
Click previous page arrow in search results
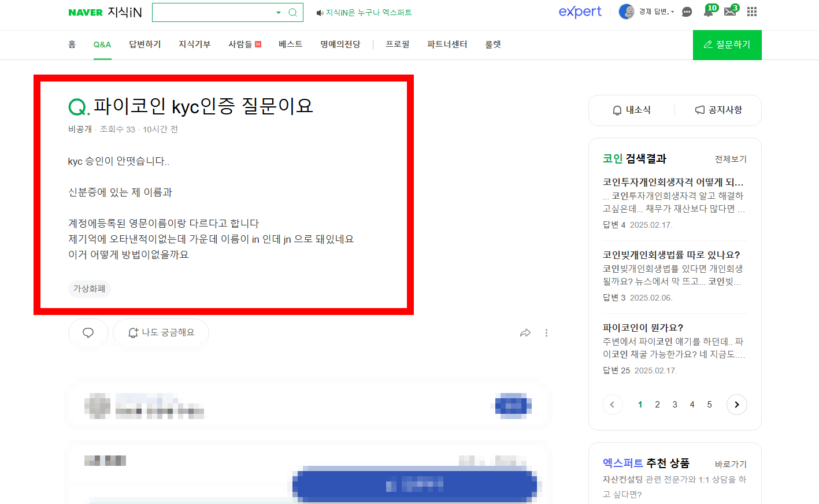pyautogui.click(x=613, y=405)
